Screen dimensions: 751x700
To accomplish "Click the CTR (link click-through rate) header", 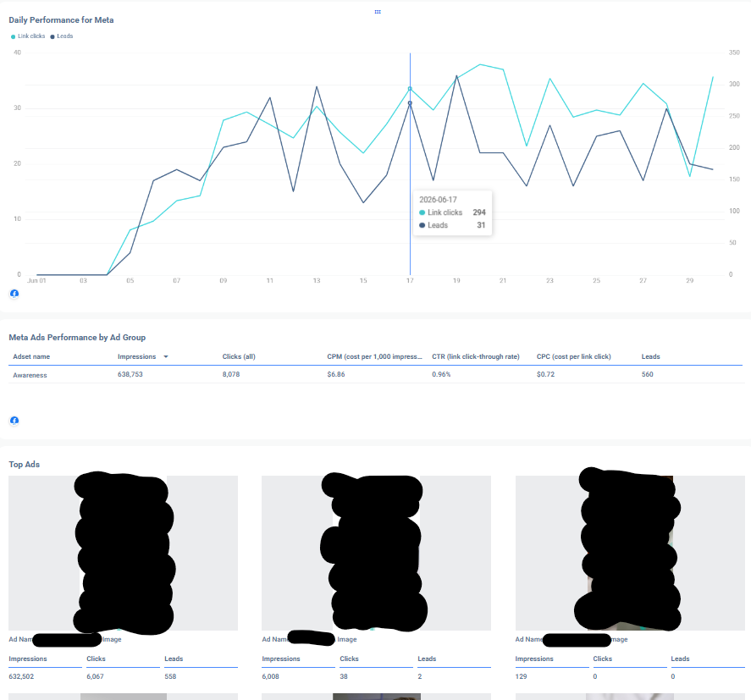I will pos(476,356).
